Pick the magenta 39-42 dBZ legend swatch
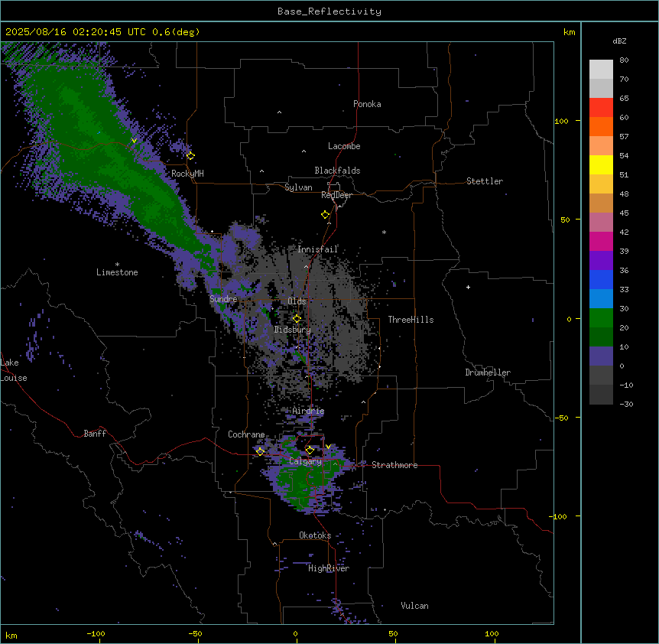Image resolution: width=659 pixels, height=644 pixels. pyautogui.click(x=601, y=241)
